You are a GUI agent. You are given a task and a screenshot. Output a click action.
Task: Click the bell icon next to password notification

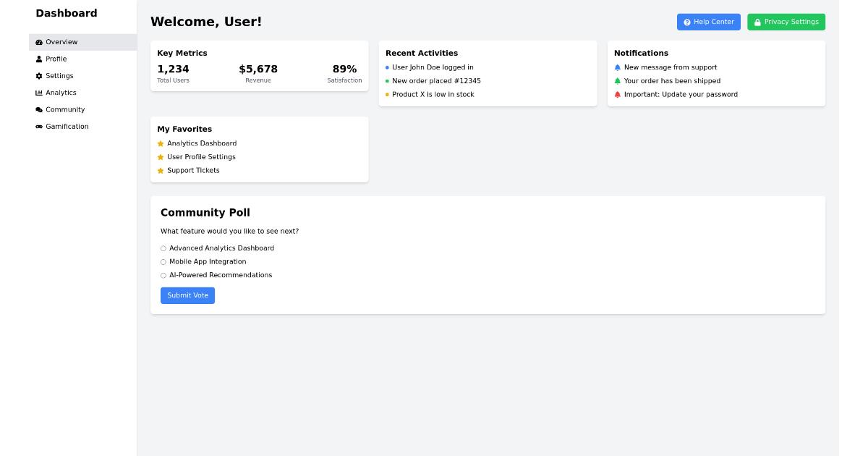tap(617, 94)
